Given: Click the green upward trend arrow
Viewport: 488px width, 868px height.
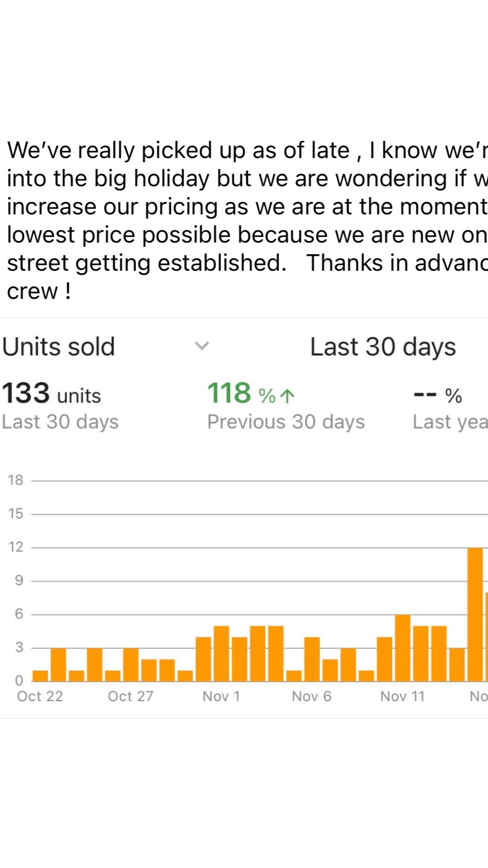Looking at the screenshot, I should (x=288, y=396).
